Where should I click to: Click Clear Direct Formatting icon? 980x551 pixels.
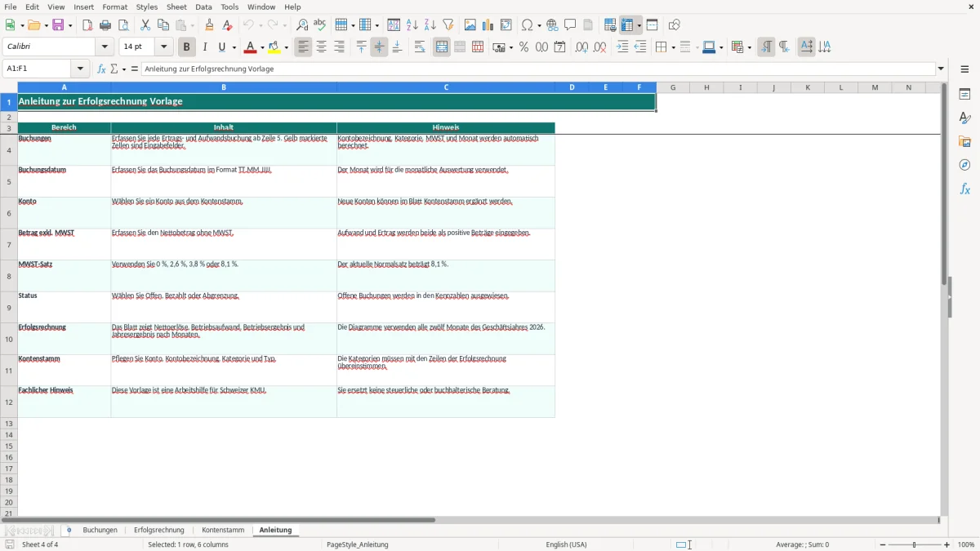[x=227, y=25]
